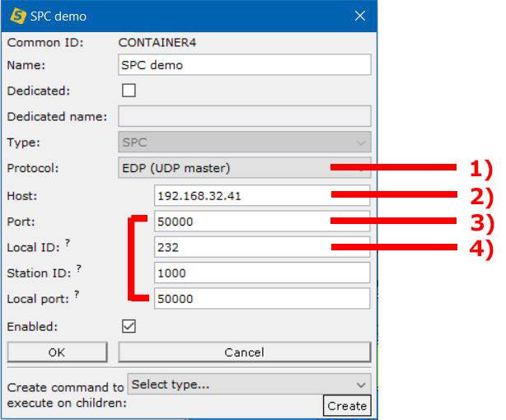Click the Station ID field showing 1000

pos(262,273)
